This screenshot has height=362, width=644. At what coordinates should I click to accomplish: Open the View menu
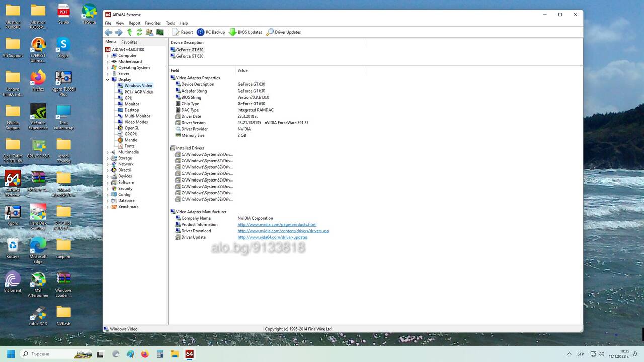120,23
